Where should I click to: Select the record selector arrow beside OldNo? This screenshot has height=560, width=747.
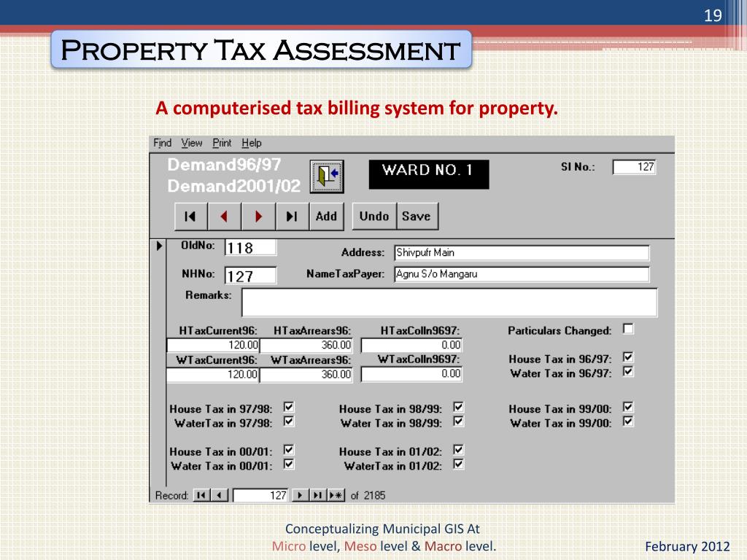click(159, 246)
